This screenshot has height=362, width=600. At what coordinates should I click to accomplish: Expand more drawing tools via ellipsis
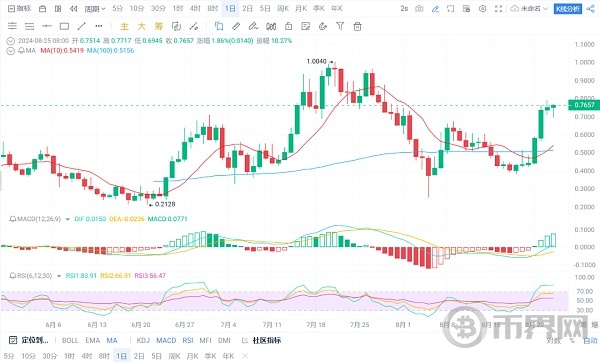pos(99,26)
